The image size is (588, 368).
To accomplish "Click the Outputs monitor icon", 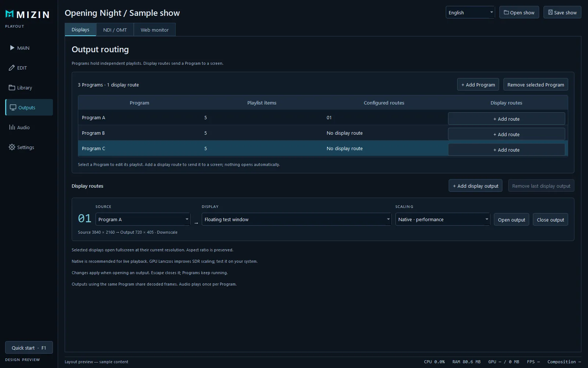I will point(13,107).
